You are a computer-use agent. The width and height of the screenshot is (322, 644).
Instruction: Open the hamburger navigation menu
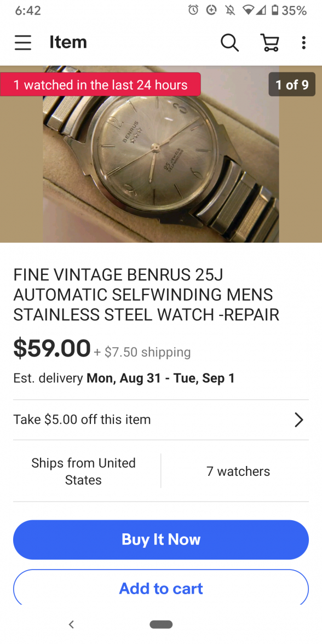pos(23,42)
